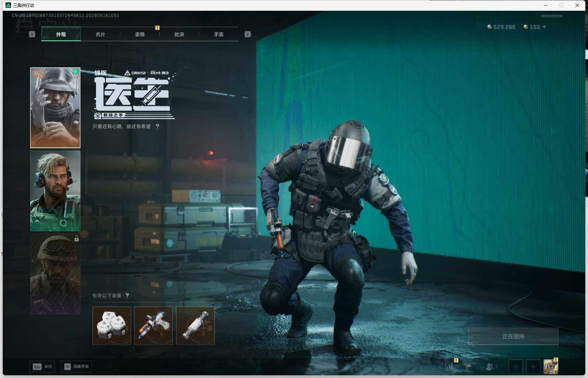Click the 救赎之手 subtitle label
Screen dimensions: 588x378
[113, 115]
